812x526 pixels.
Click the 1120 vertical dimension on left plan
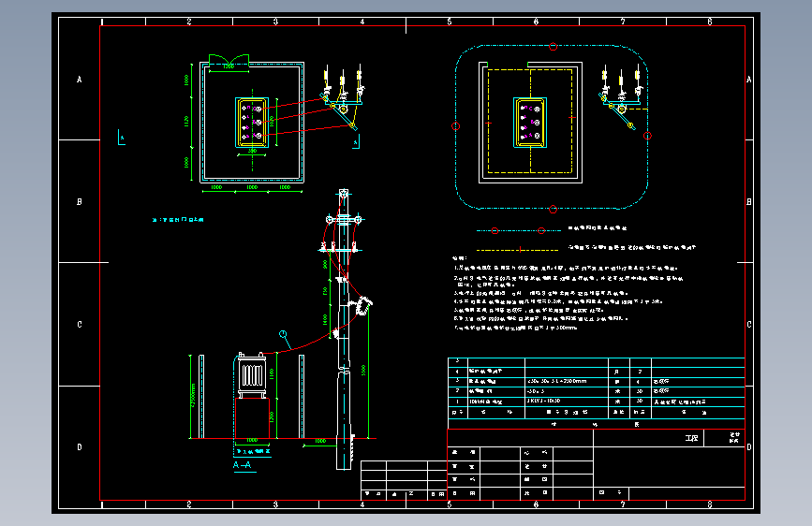pyautogui.click(x=186, y=122)
